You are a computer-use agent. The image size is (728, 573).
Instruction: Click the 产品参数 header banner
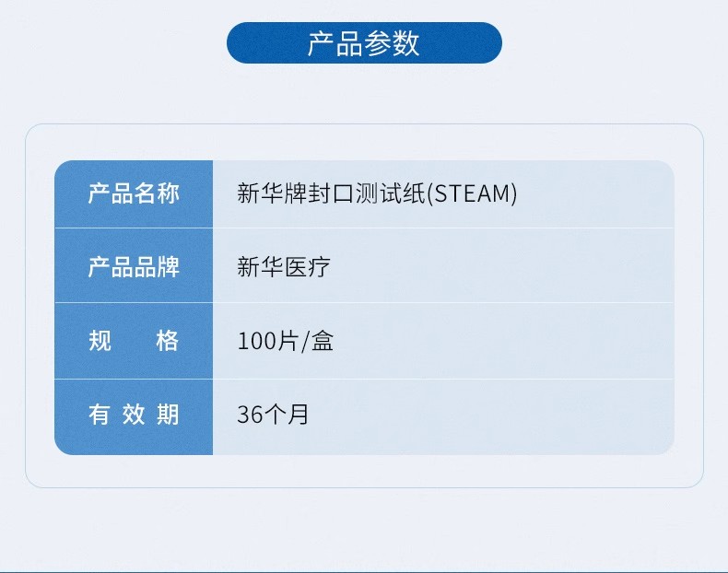364,43
